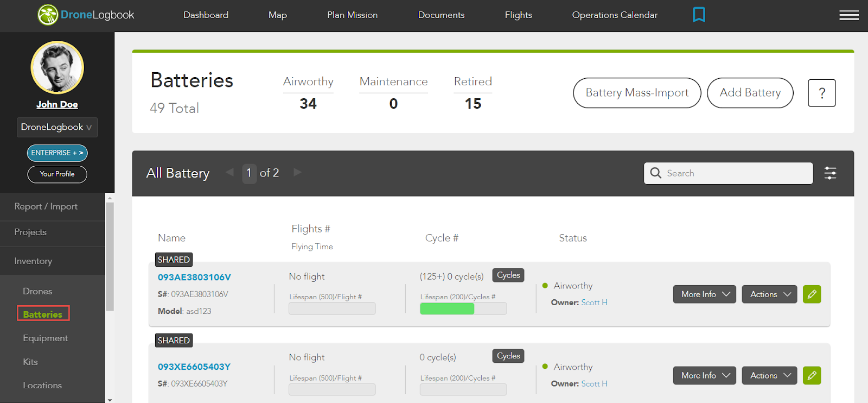The width and height of the screenshot is (868, 403).
Task: Click the ENTERPRISE + > badge button
Action: (x=57, y=153)
